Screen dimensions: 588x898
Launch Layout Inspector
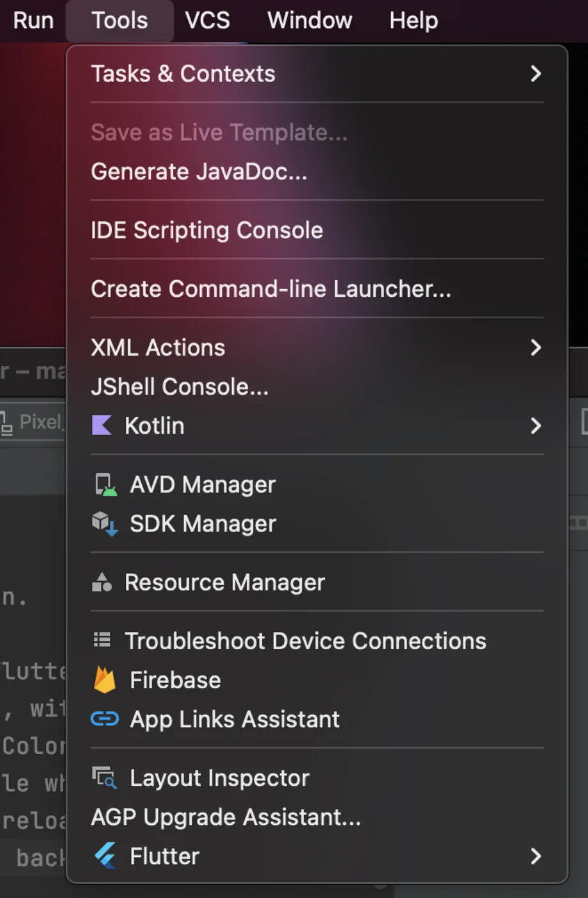pos(317,778)
